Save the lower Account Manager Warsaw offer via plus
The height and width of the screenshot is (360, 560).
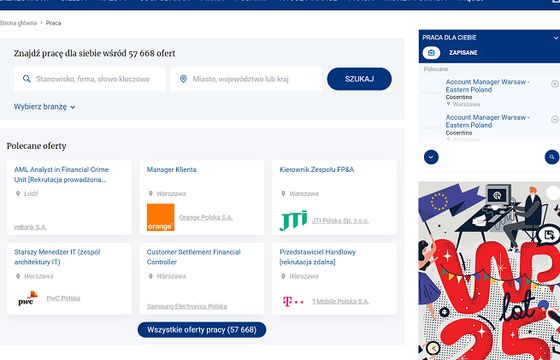point(555,119)
